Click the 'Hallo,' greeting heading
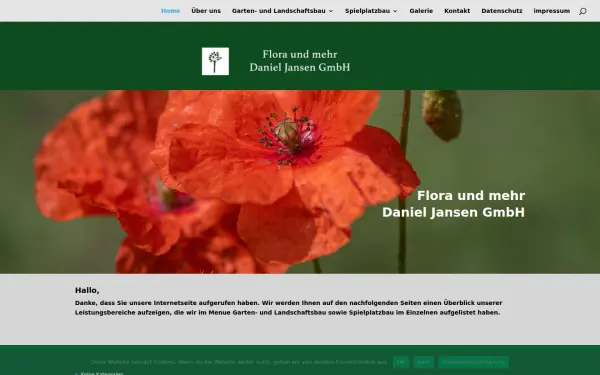Image resolution: width=600 pixels, height=375 pixels. click(87, 290)
